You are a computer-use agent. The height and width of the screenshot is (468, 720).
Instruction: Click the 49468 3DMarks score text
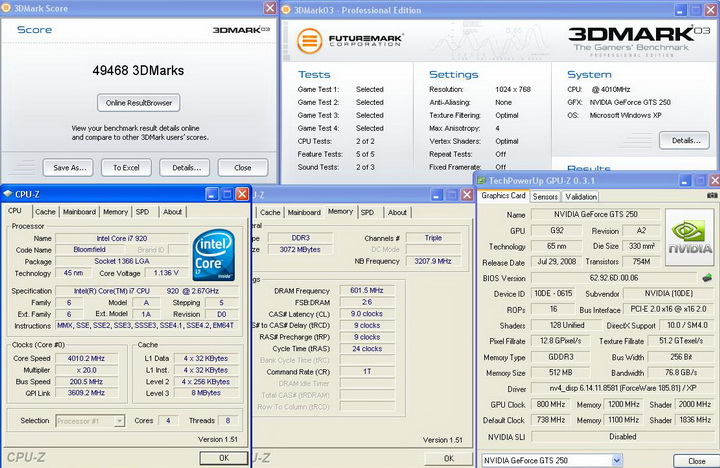coord(138,70)
